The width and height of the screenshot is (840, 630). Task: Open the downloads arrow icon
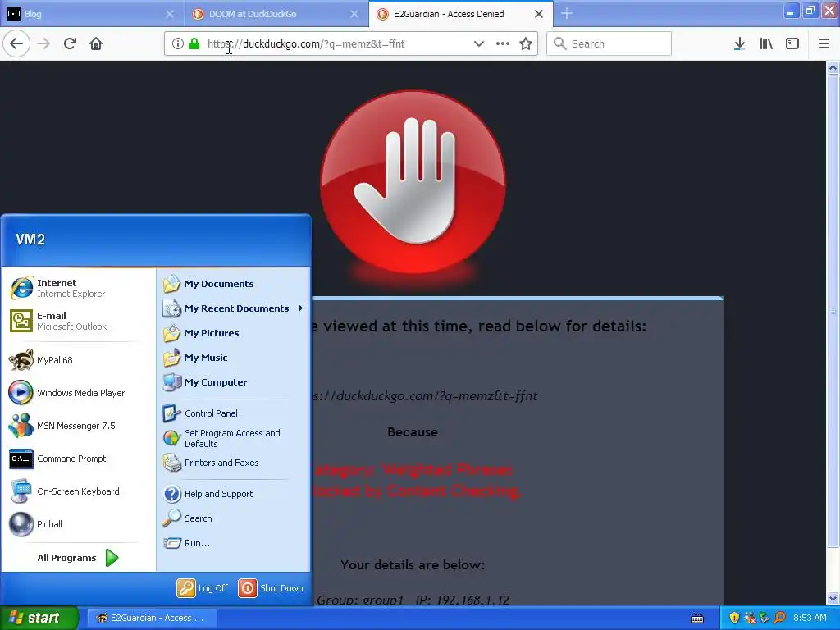click(x=739, y=43)
